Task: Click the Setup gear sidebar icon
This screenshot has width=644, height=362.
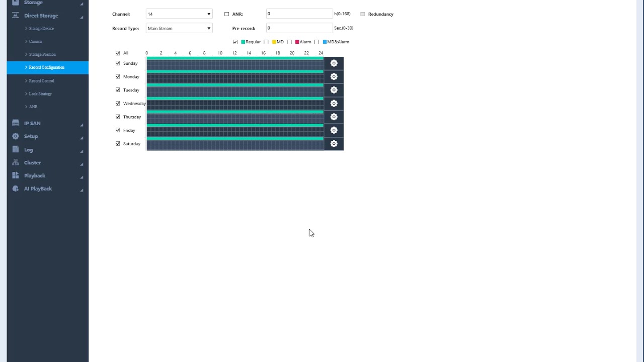Action: pos(16,136)
